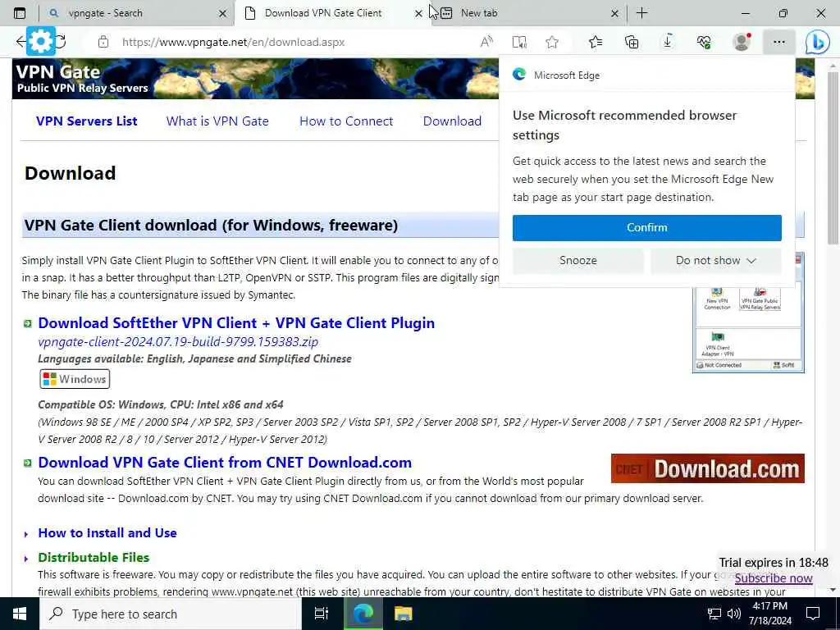Open the Bing chat sidebar icon

pos(818,43)
